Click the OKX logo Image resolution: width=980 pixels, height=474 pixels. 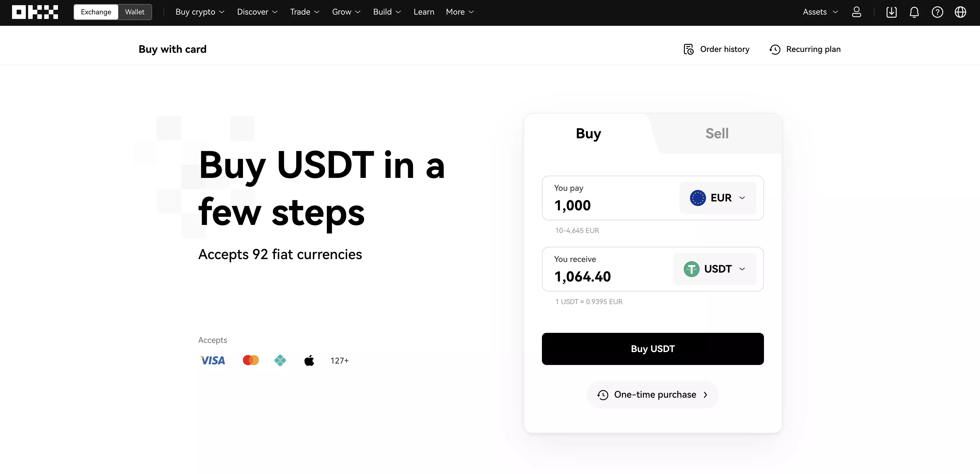(35, 12)
